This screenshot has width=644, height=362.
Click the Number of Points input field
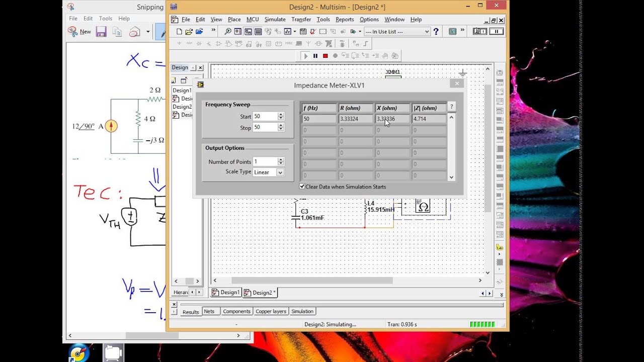[x=265, y=161]
